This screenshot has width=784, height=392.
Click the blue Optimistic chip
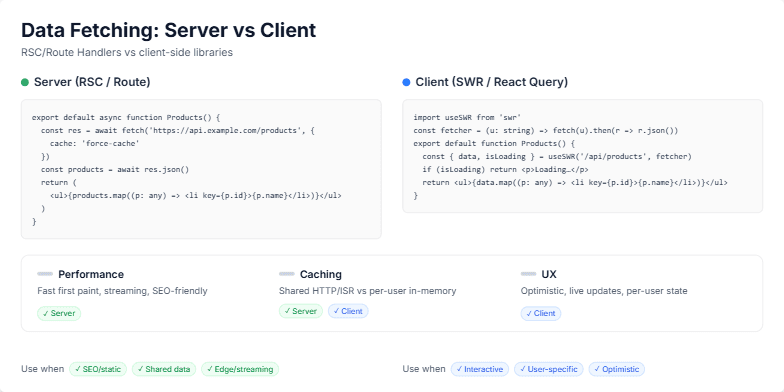click(616, 369)
